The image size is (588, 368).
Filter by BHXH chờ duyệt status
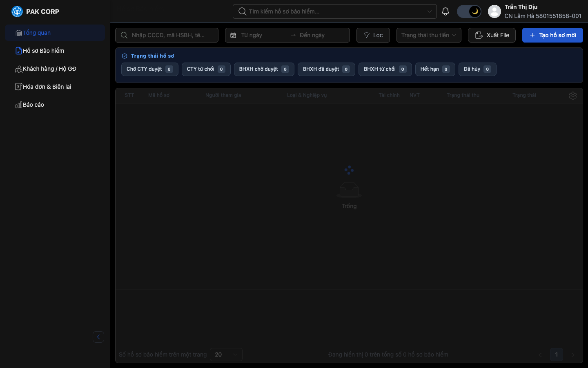tap(264, 69)
